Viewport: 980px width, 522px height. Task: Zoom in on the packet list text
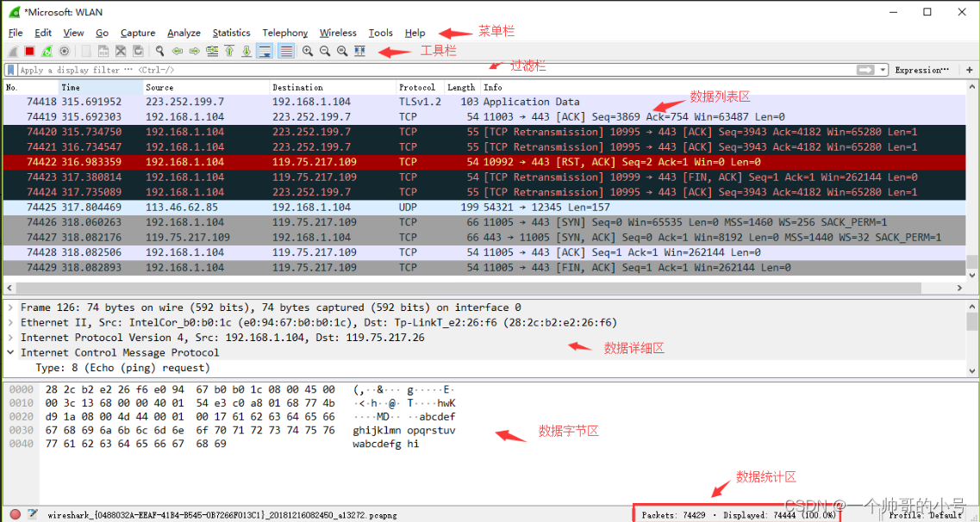pos(307,50)
